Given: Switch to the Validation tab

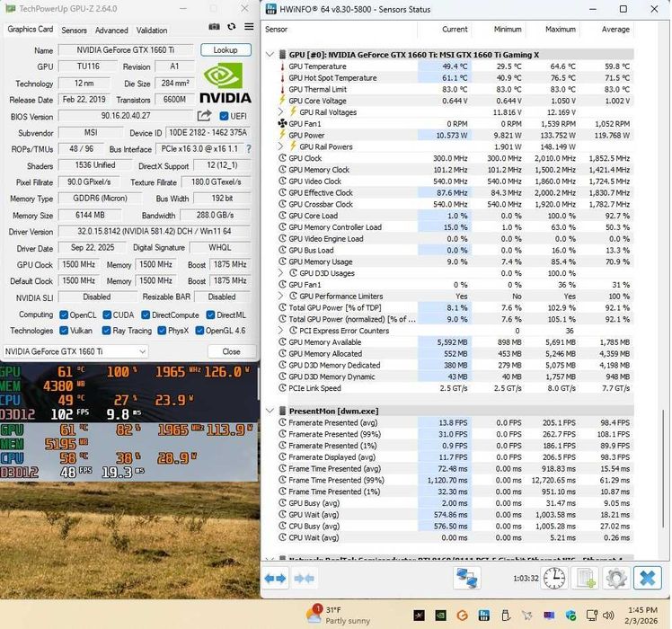Looking at the screenshot, I should (x=152, y=30).
